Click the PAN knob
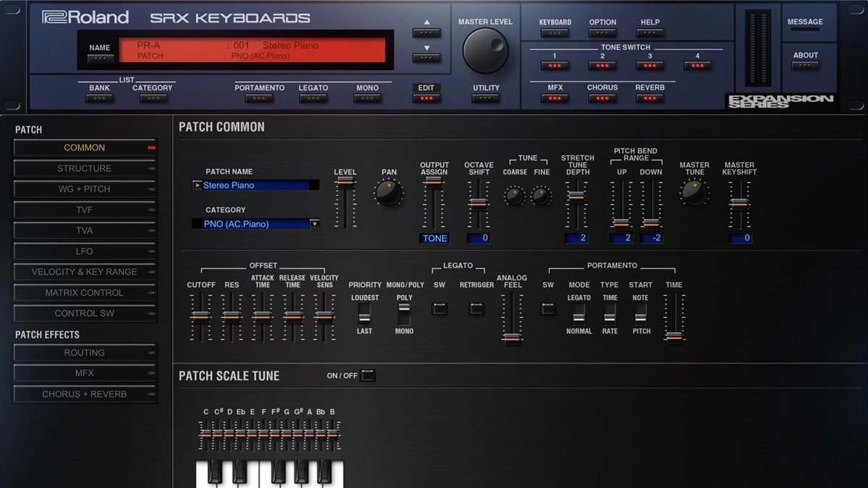Viewport: 868px width, 488px height. point(389,193)
